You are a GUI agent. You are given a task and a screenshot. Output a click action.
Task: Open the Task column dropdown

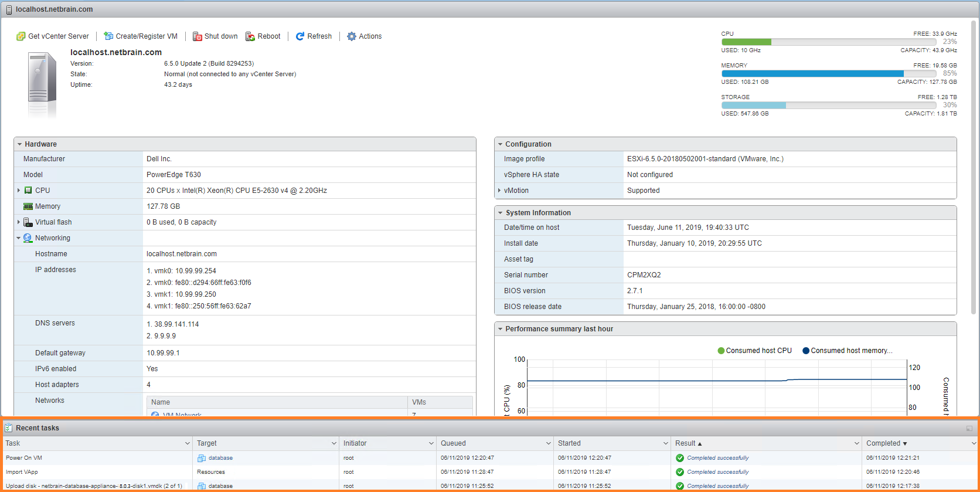point(188,443)
